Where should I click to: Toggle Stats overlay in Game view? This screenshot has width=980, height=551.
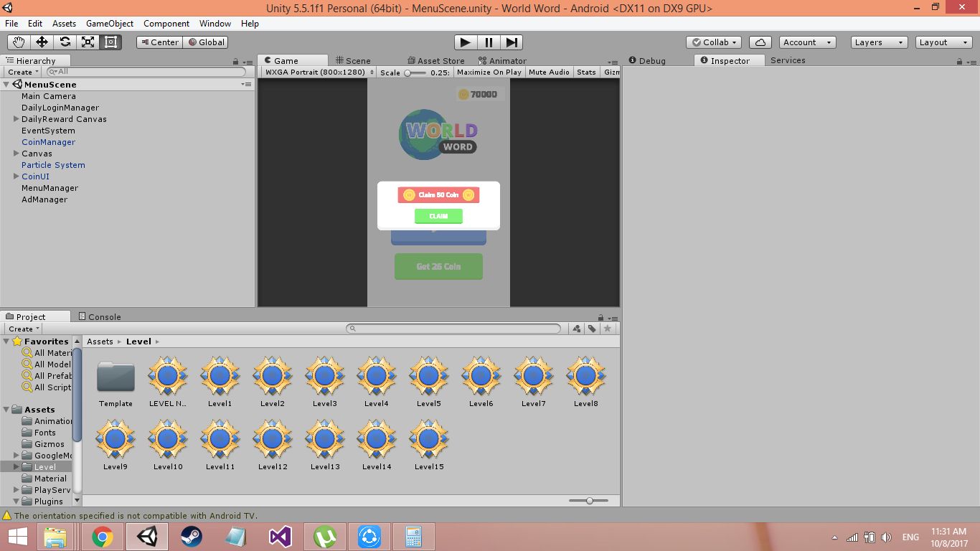click(586, 72)
